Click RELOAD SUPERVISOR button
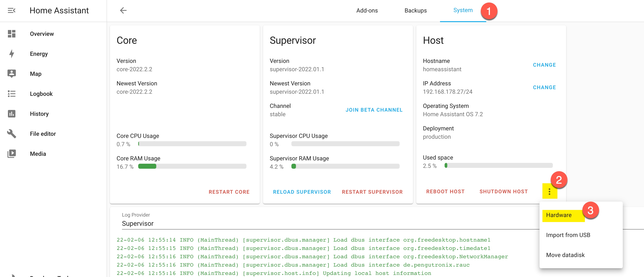 pos(302,192)
